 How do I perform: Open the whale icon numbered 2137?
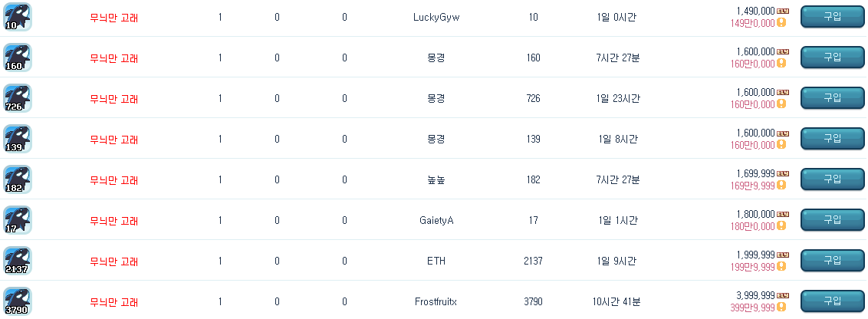[x=18, y=260]
